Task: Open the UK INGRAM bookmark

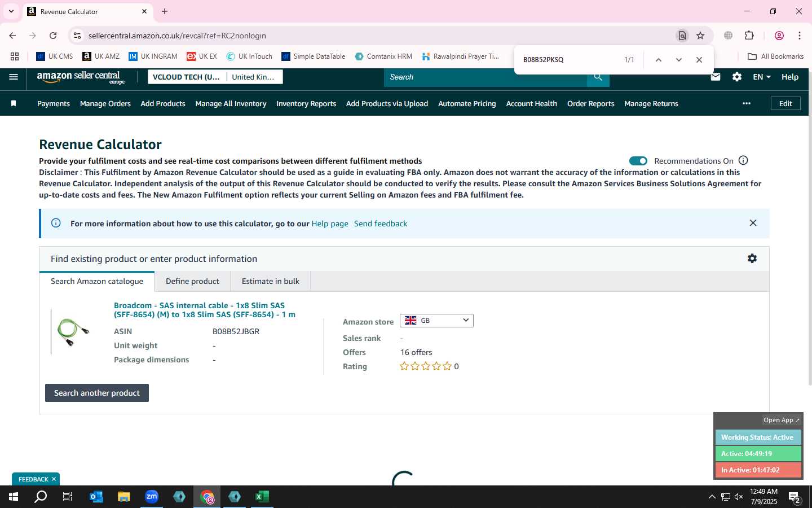Action: point(153,56)
